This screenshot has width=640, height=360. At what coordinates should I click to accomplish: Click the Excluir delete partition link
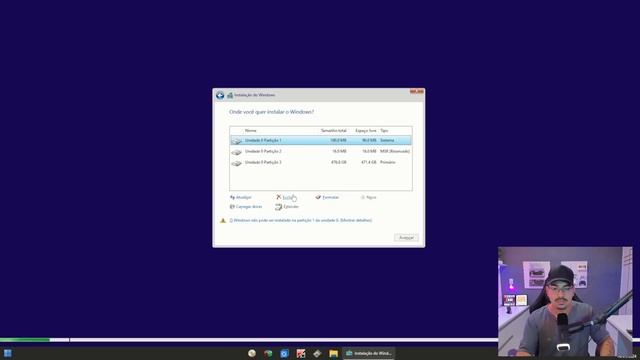(288, 198)
